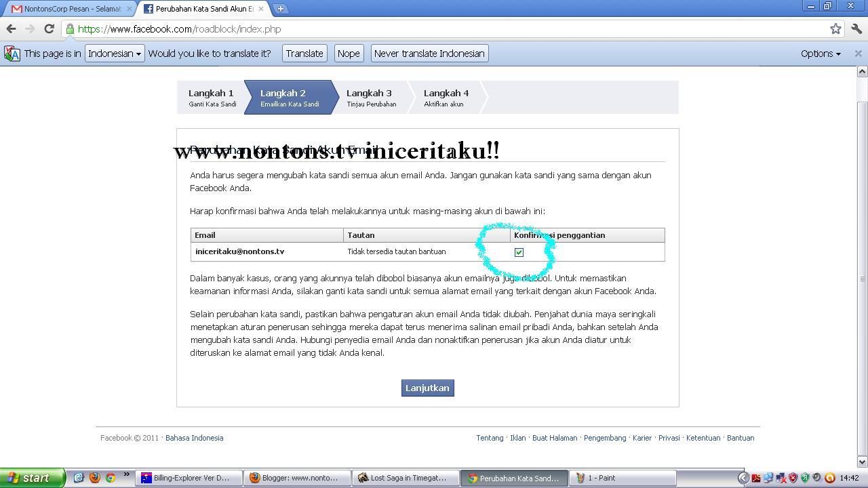The height and width of the screenshot is (488, 868).
Task: Click the green HTTPS padlock icon
Action: [x=70, y=29]
